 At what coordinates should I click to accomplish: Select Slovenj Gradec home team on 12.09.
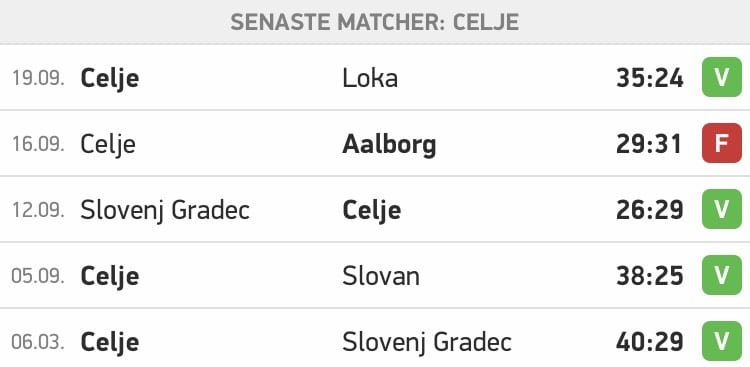pyautogui.click(x=165, y=211)
